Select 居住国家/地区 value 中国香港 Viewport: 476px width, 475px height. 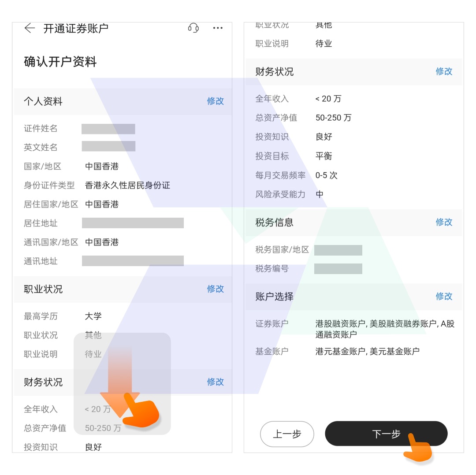point(102,204)
